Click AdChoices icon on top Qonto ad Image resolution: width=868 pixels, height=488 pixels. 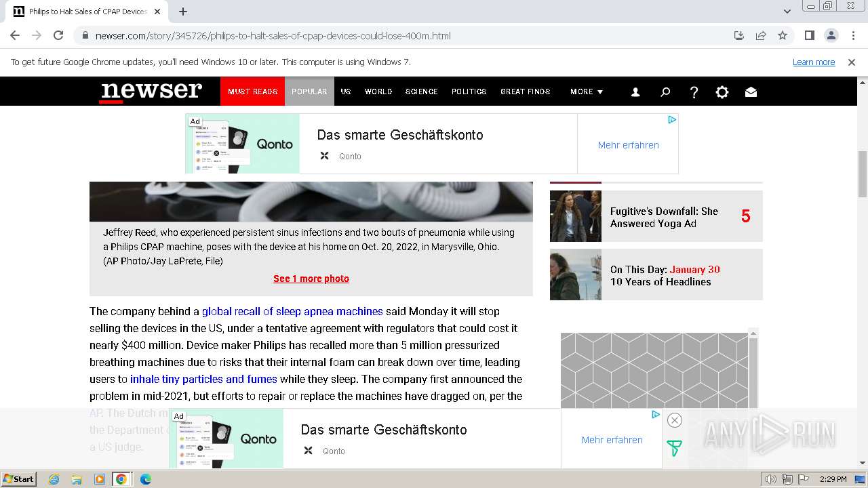point(672,120)
